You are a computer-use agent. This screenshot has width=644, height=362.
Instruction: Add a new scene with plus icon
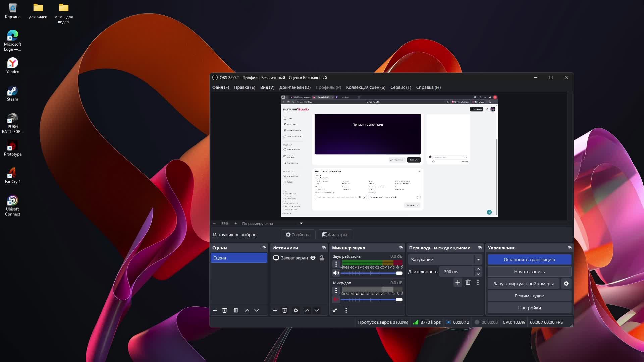click(215, 310)
